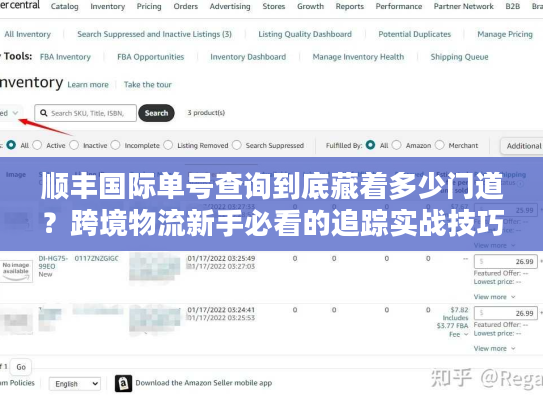Open the Partner Network menu
Image resolution: width=543 pixels, height=408 pixels.
point(463,6)
